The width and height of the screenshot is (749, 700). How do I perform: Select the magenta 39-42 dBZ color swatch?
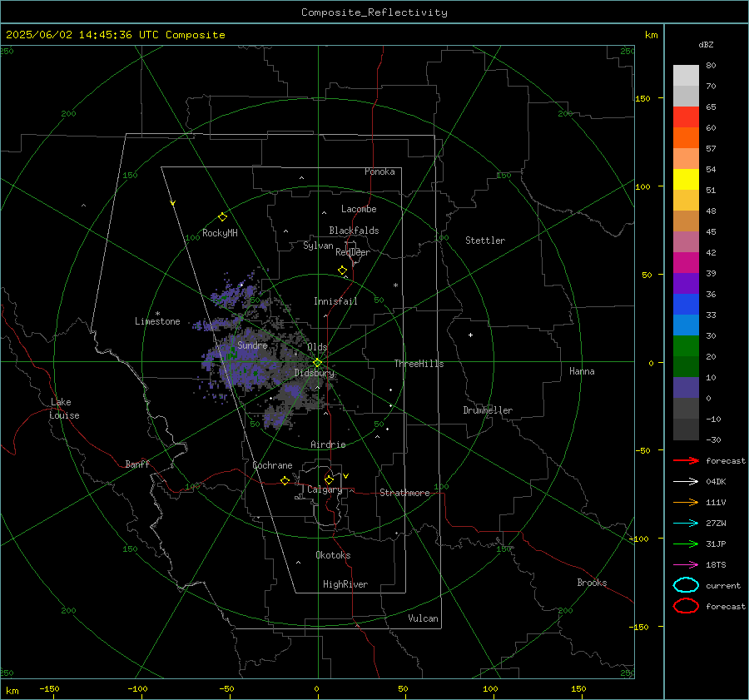[686, 263]
